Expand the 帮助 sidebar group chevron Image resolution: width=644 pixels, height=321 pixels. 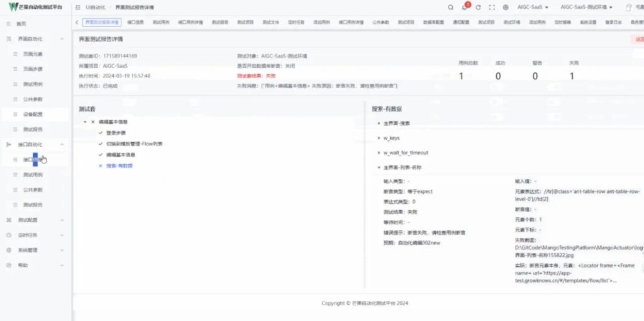pos(62,265)
